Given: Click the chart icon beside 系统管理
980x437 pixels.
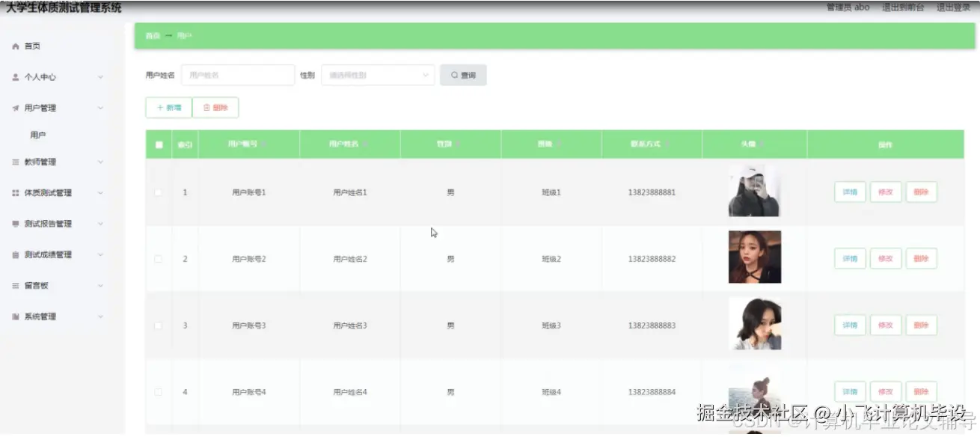Looking at the screenshot, I should pyautogui.click(x=15, y=317).
